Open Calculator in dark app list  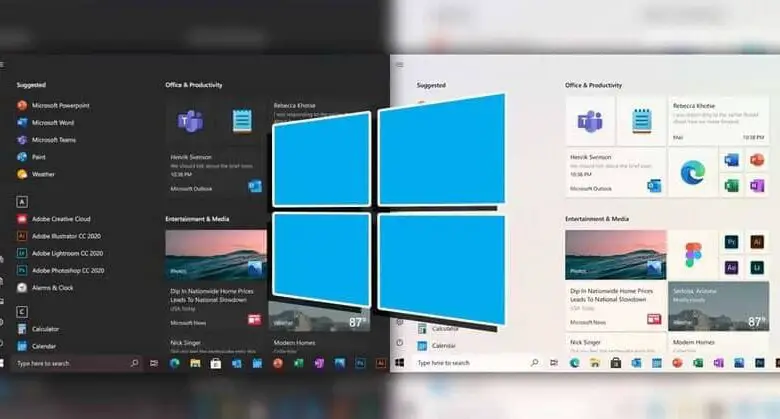tap(38, 329)
